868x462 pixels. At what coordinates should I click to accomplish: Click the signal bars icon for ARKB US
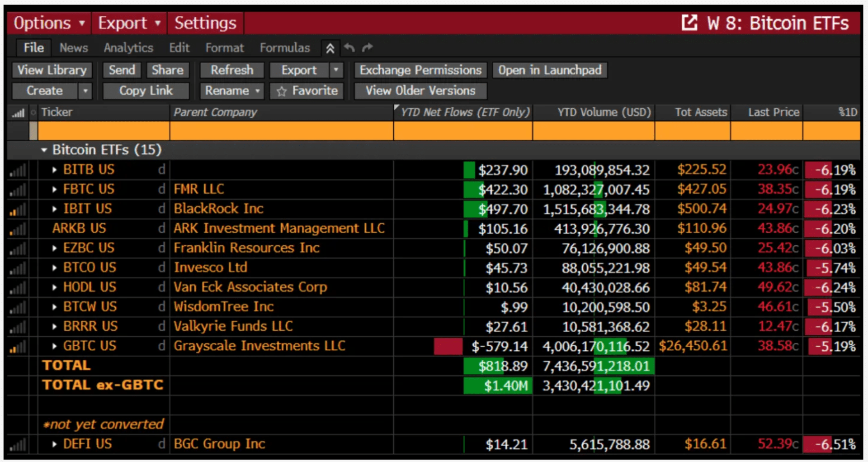click(18, 229)
